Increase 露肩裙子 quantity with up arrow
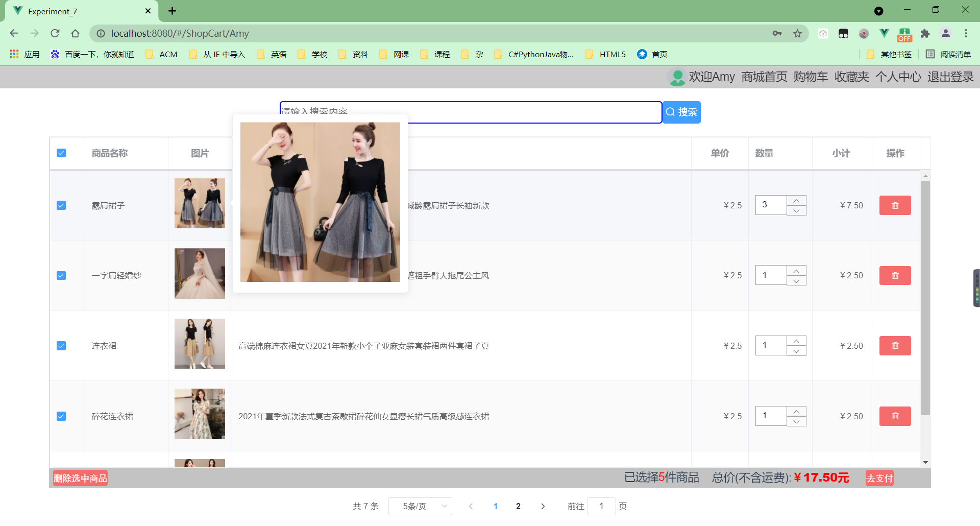 pyautogui.click(x=797, y=200)
